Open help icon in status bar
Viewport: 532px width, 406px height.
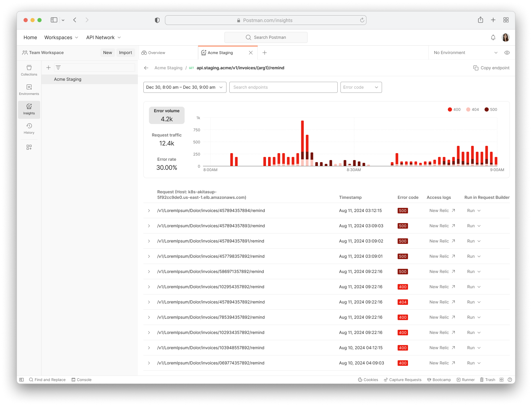510,380
